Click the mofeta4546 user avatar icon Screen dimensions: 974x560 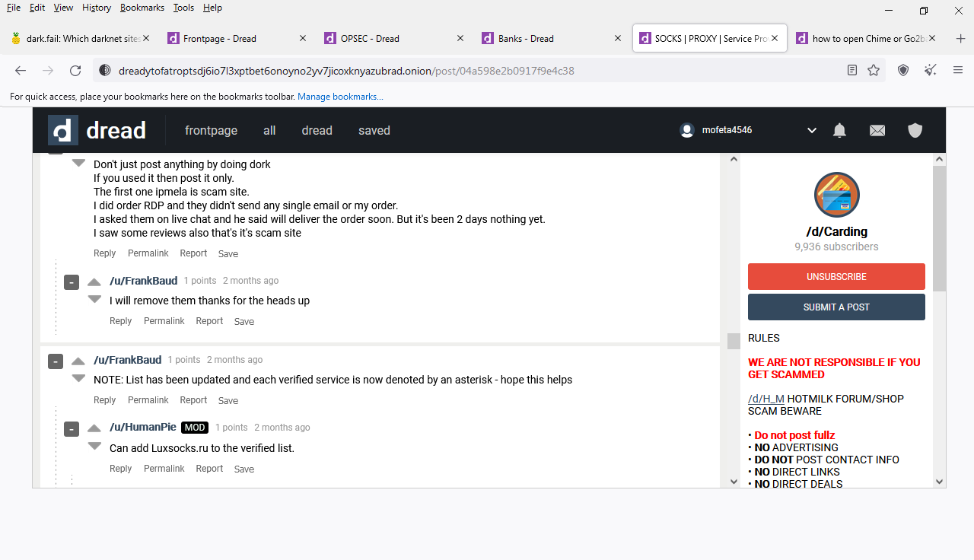point(687,130)
